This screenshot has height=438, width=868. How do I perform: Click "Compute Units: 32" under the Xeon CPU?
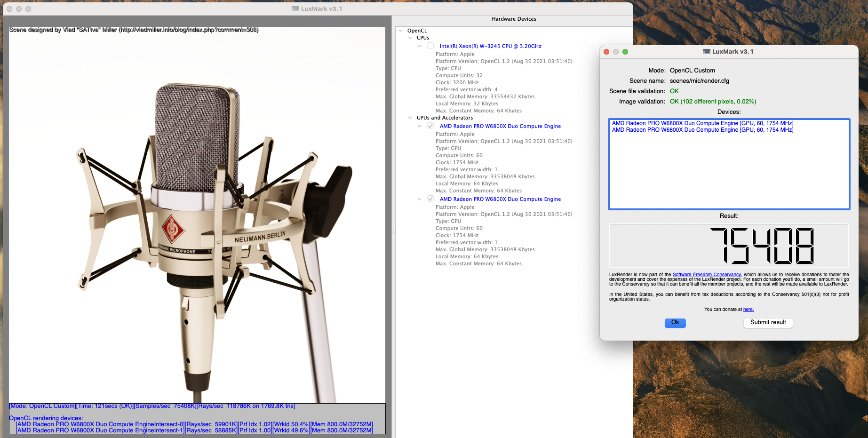pos(459,75)
